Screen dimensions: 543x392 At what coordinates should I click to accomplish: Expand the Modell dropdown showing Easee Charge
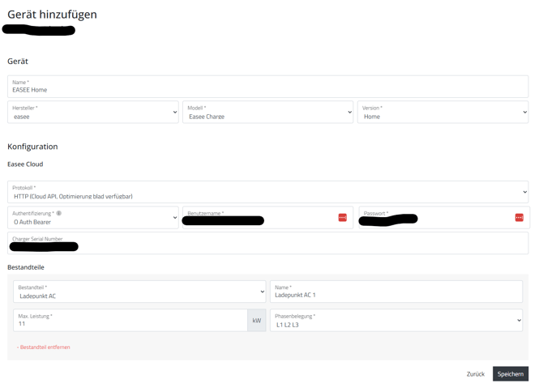coord(267,113)
